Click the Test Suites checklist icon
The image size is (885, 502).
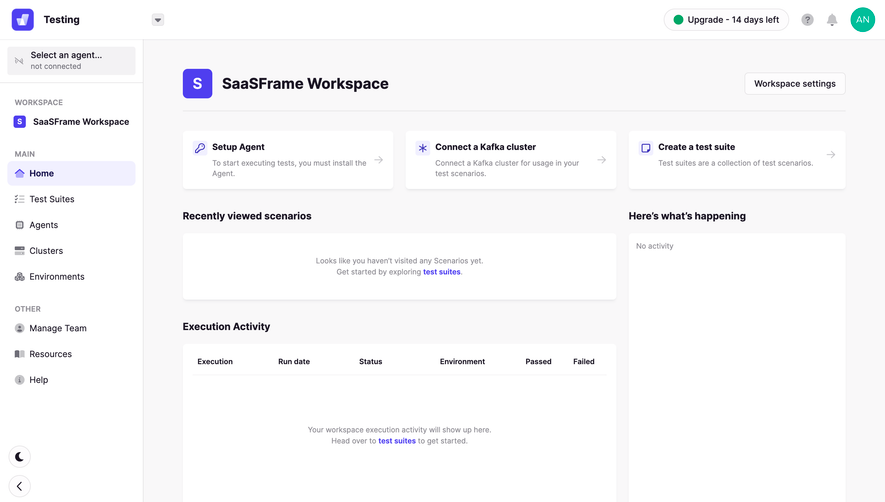pos(20,199)
